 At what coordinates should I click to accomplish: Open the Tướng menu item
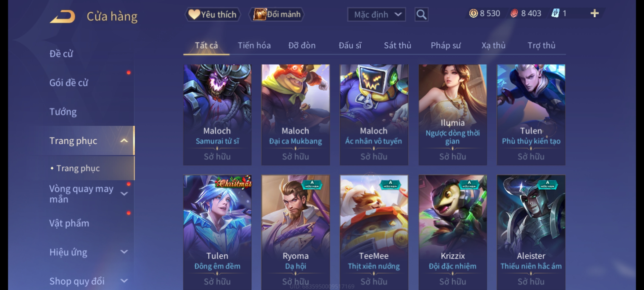(x=63, y=111)
